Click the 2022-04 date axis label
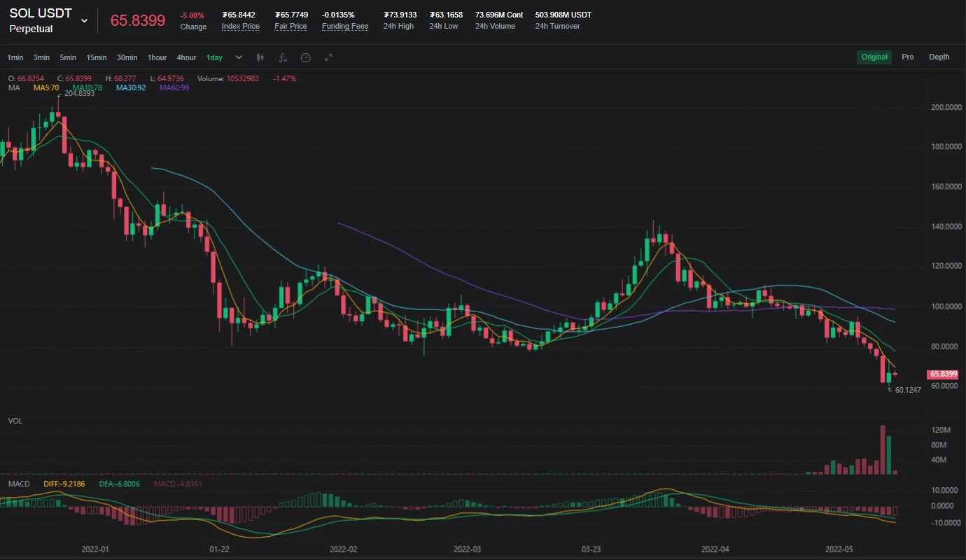Viewport: 966px width, 560px height. pos(715,549)
